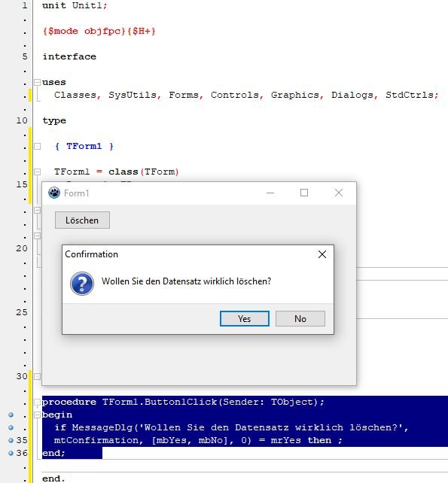This screenshot has width=448, height=483.
Task: Collapse the 'uses' clause fold marker
Action: (38, 82)
